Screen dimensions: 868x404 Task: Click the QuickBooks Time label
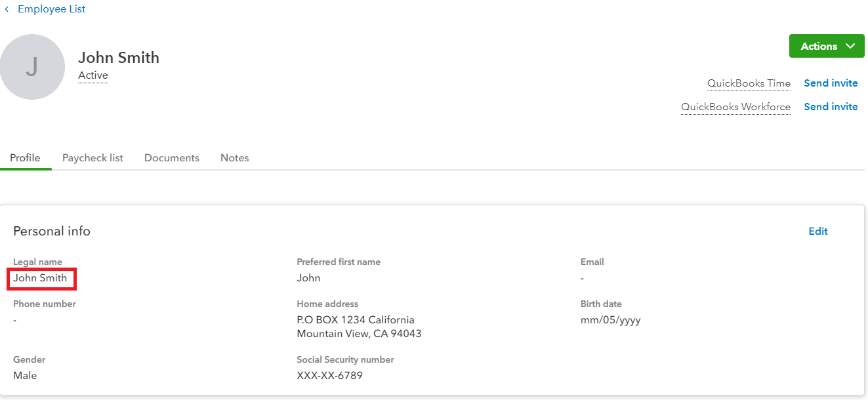tap(749, 83)
